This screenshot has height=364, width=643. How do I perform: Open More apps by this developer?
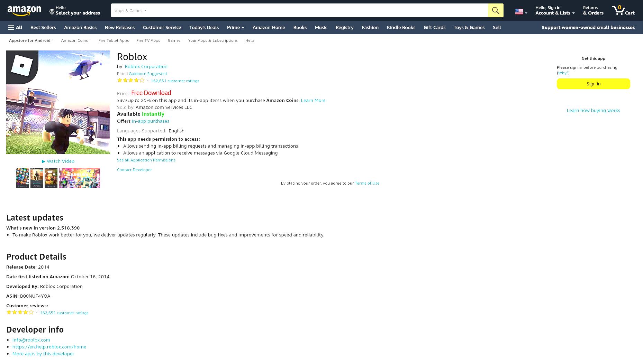point(43,354)
